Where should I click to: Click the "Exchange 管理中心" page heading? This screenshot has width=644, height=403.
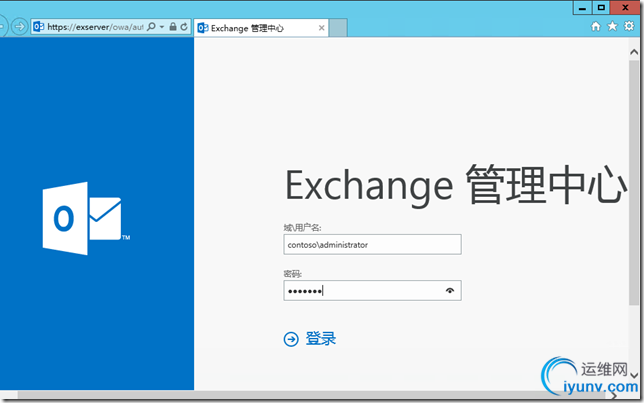pyautogui.click(x=456, y=186)
